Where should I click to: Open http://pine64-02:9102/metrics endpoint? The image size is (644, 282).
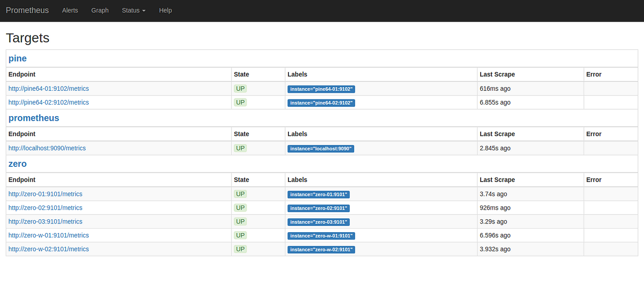click(49, 102)
